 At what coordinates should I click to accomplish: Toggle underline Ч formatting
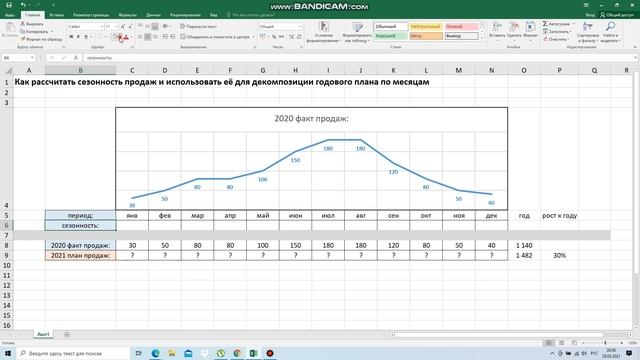(86, 37)
